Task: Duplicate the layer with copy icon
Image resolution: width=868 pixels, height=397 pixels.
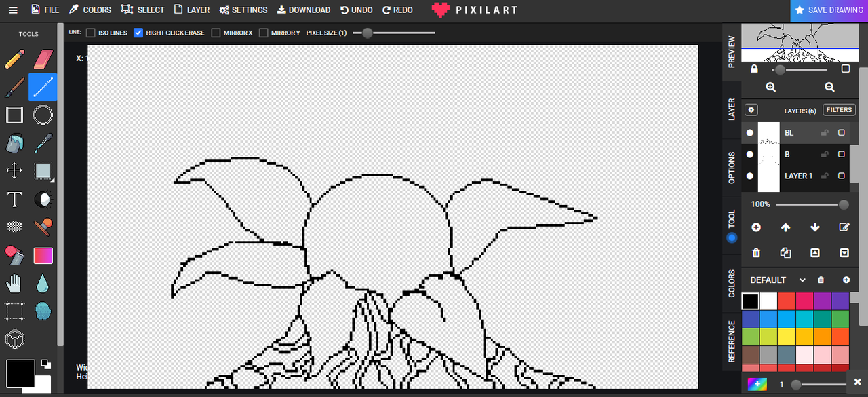Action: coord(785,253)
